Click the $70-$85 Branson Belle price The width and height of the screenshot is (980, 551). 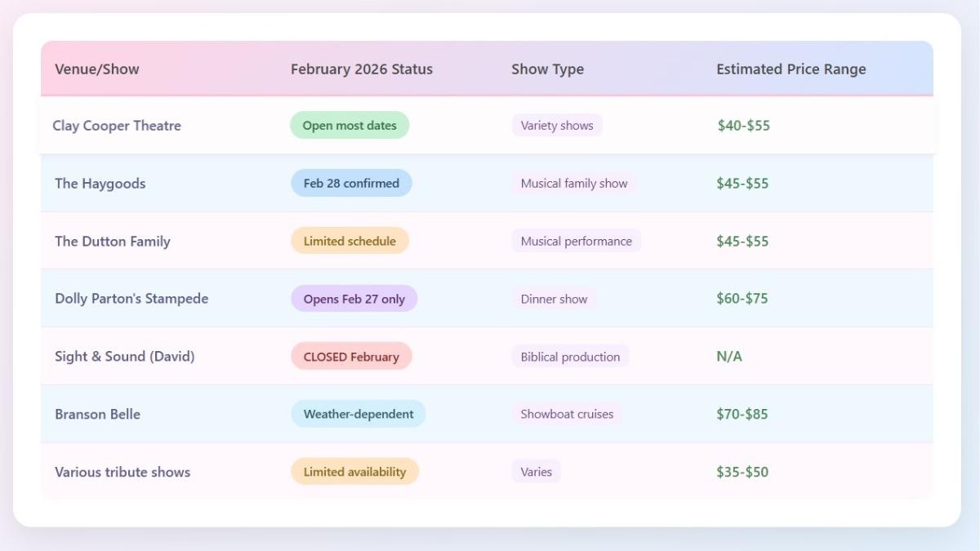coord(742,414)
